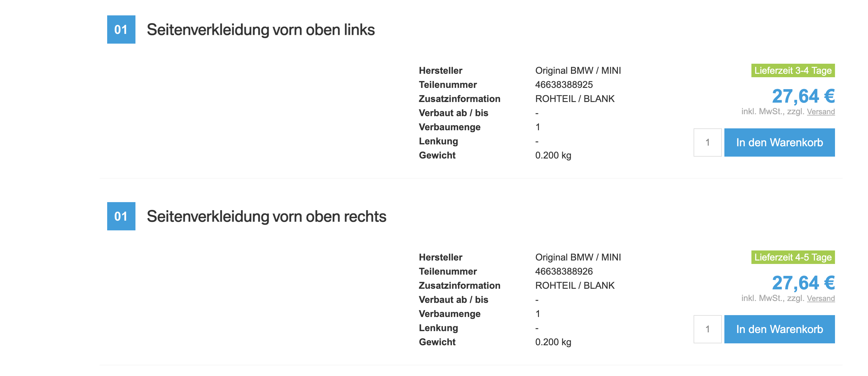The height and width of the screenshot is (376, 868).
Task: Click the Teilenummer label of the rechts part
Action: tap(448, 271)
